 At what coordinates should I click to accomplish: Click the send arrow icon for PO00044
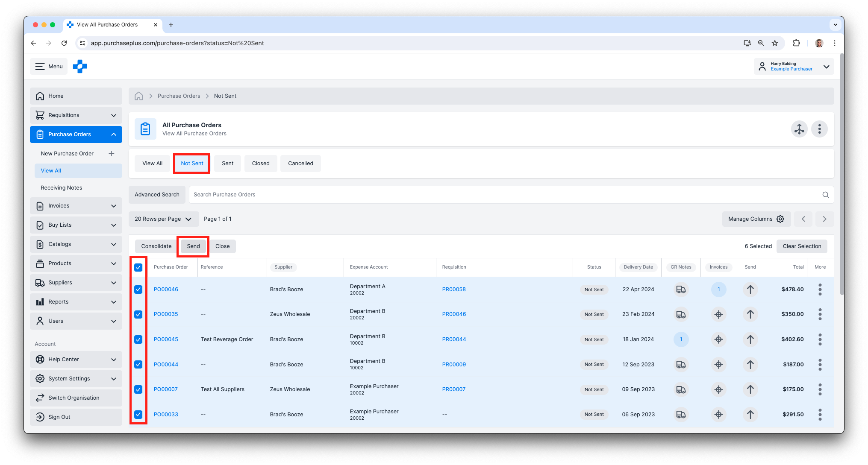coord(750,365)
